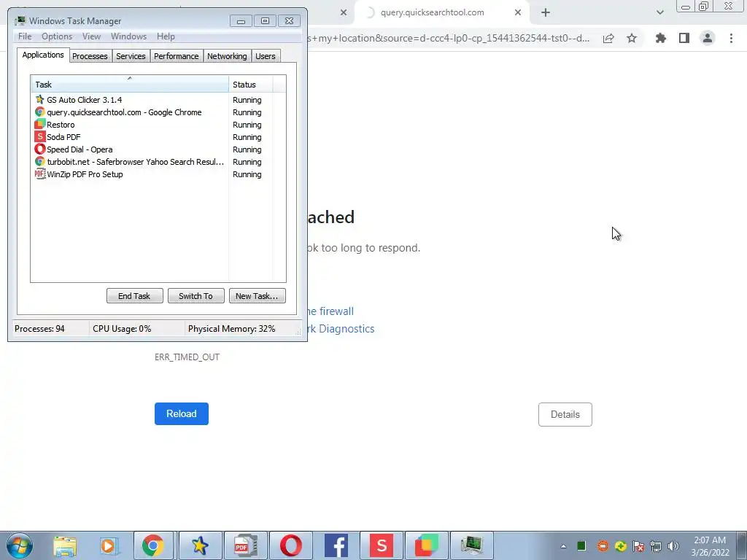The width and height of the screenshot is (747, 560).
Task: Switch to the Services tab
Action: (131, 56)
